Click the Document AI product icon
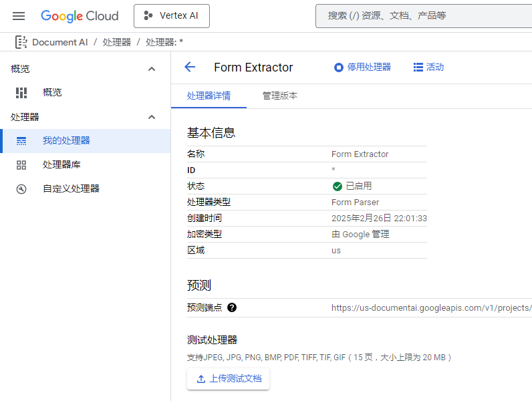 21,42
